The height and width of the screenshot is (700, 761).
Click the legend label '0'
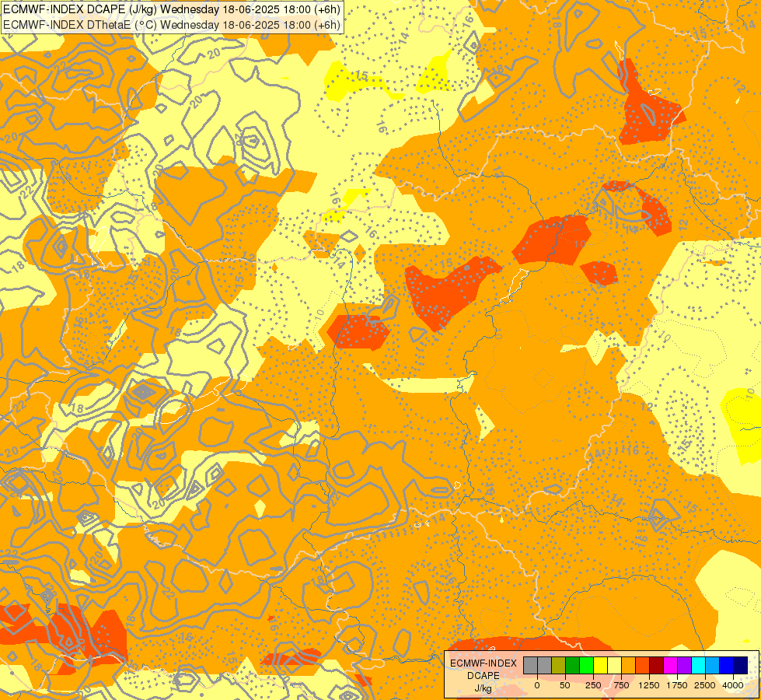(537, 685)
